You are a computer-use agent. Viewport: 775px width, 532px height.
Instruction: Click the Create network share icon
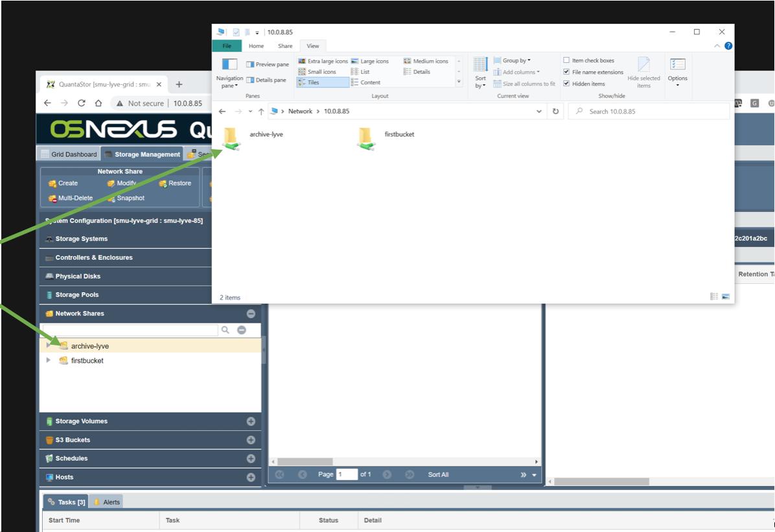[x=52, y=183]
